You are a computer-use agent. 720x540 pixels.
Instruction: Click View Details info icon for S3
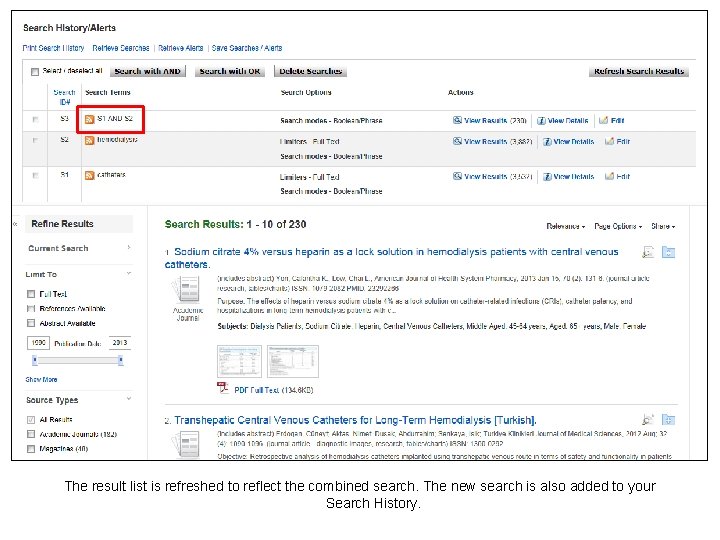(x=541, y=121)
